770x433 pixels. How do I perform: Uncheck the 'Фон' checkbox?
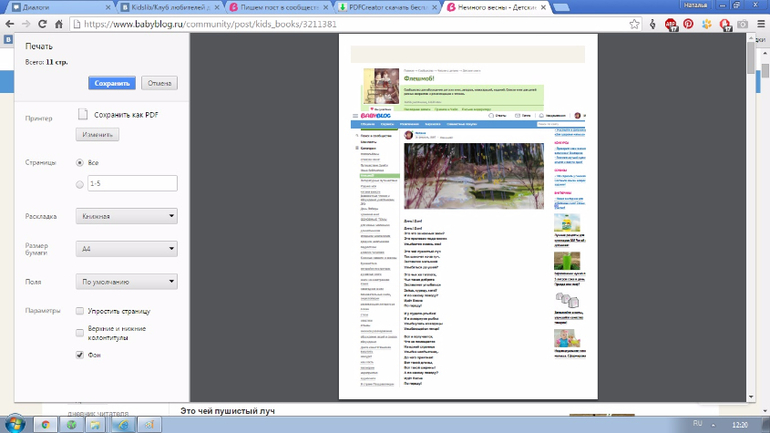[x=80, y=355]
